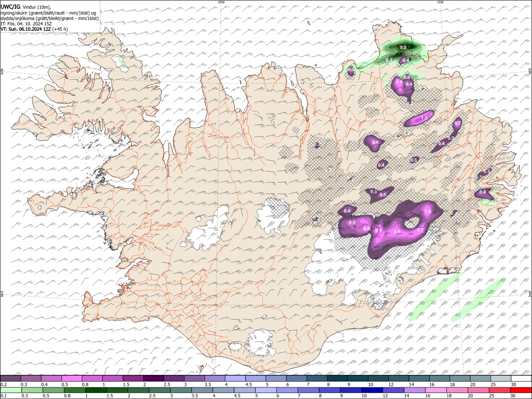This screenshot has height=399, width=532.
Task: Click the '(+45 h)' forecast offset text
Action: point(60,29)
